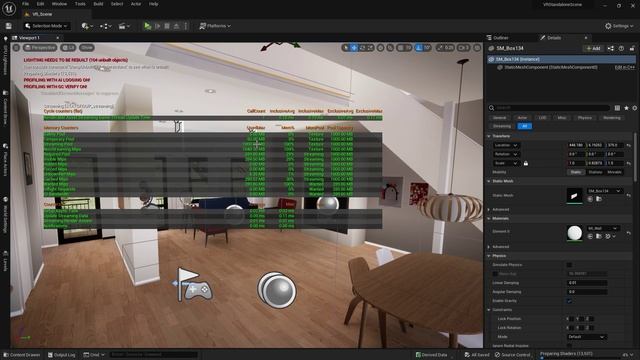Click the Eject toolbar icon

pyautogui.click(x=176, y=26)
